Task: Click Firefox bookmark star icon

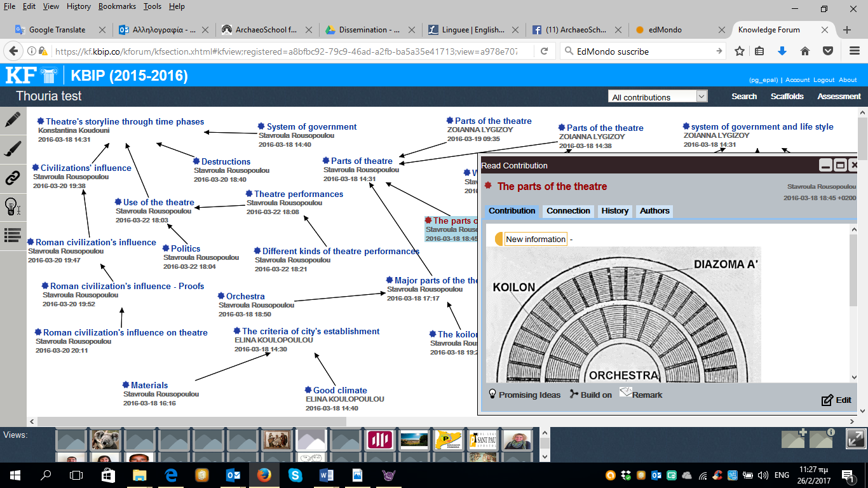Action: [740, 51]
